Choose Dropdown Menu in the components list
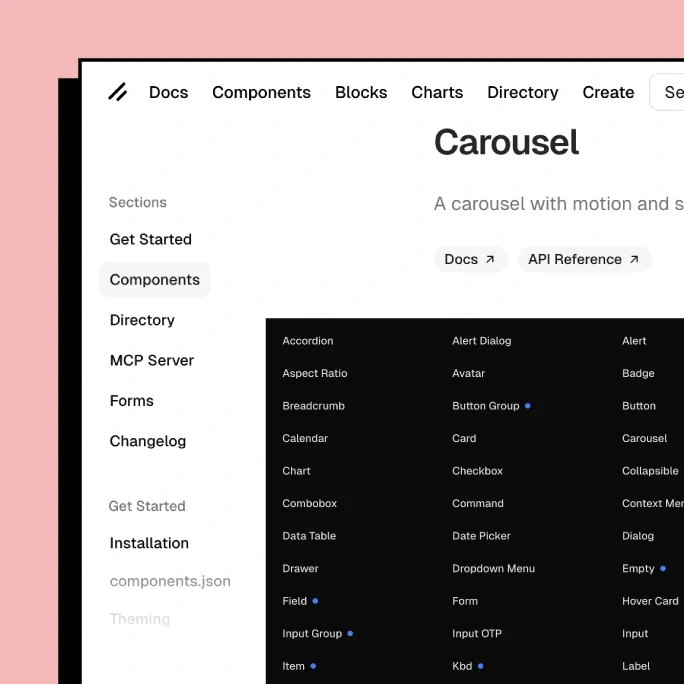Image resolution: width=684 pixels, height=684 pixels. (493, 568)
